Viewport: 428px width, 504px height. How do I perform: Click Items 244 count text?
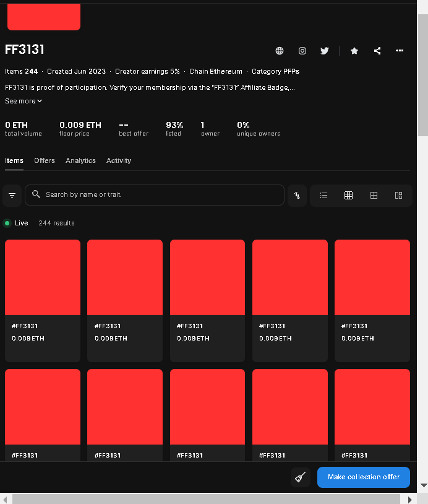click(x=21, y=71)
